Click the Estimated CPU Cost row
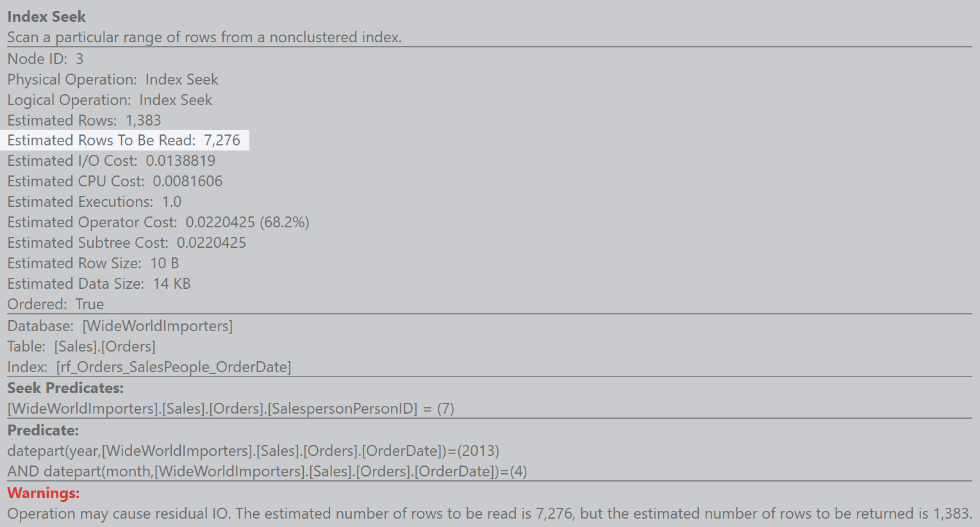 tap(115, 181)
